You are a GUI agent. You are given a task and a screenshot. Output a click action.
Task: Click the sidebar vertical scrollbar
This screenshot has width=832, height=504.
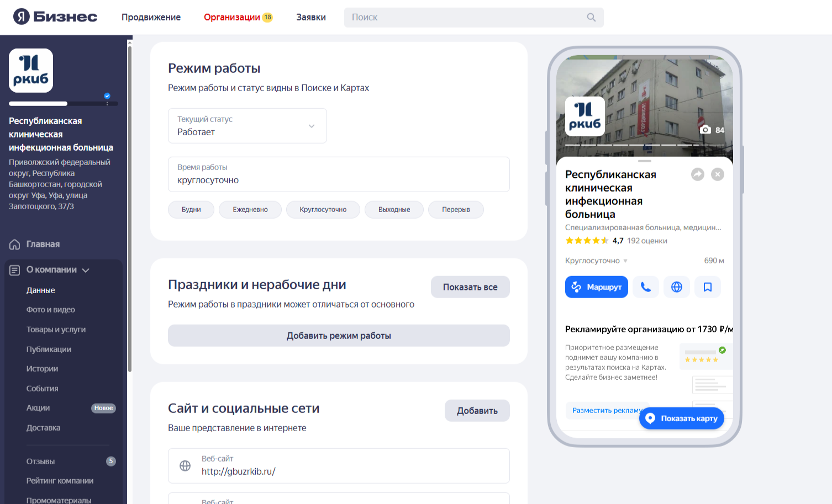[130, 210]
